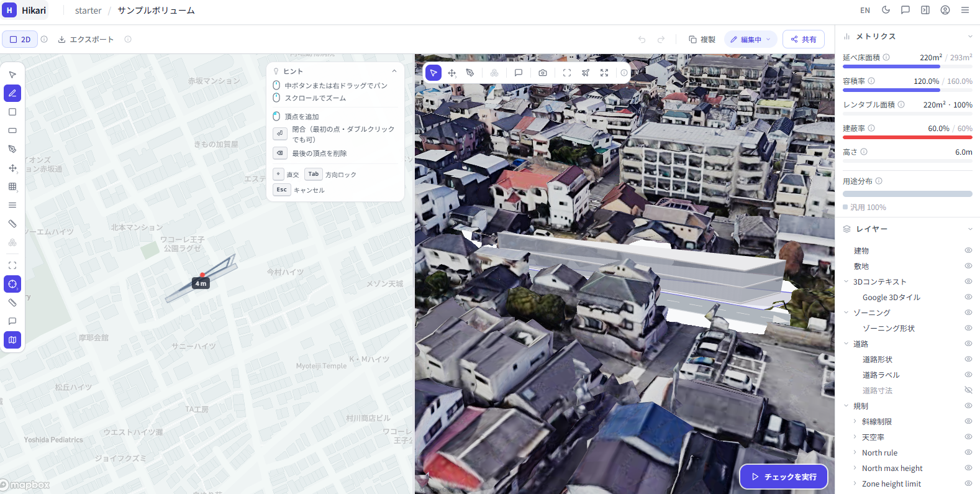Click the move tool in the 3D toolbar
Viewport: 980px width, 494px height.
(452, 73)
